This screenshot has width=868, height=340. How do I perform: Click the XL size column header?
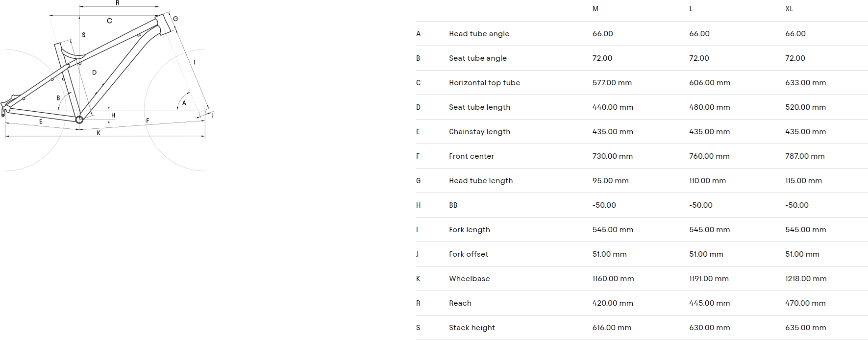coord(789,9)
